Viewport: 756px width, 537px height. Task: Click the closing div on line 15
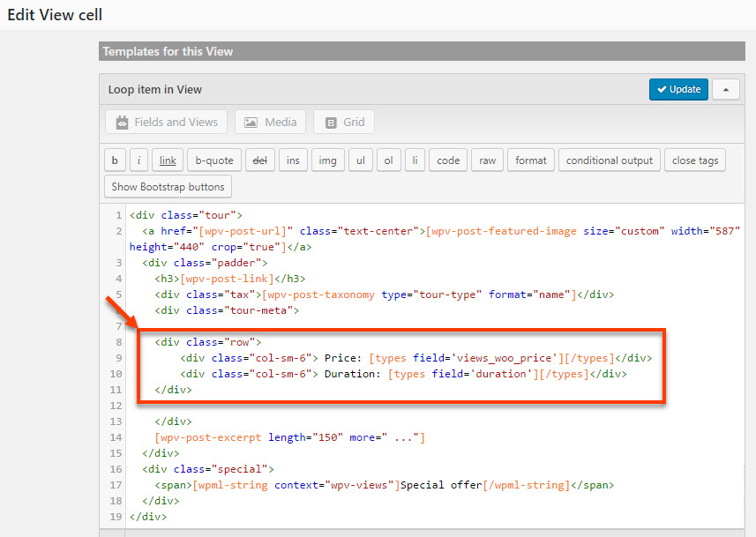[161, 453]
